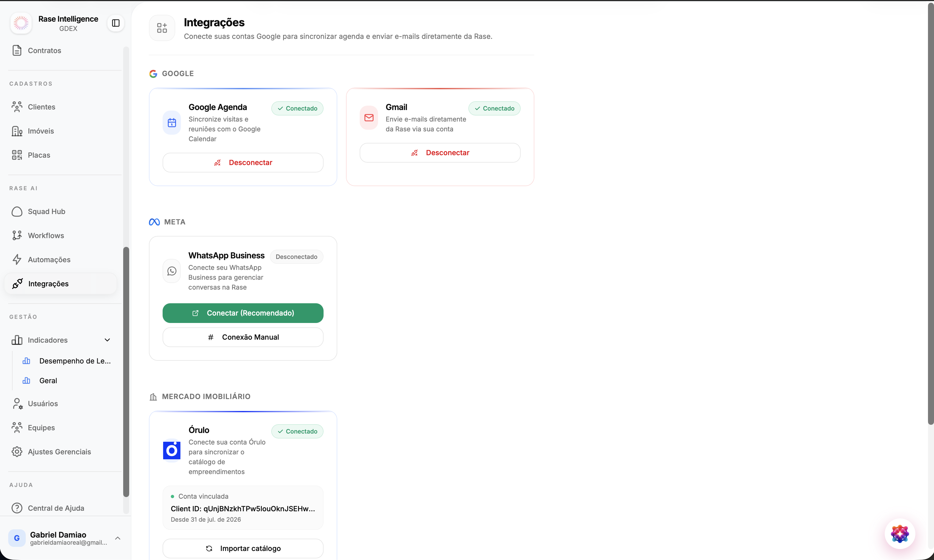Click the sidebar vertical scrollbar thumb
Screen dimensions: 934x560
coord(126,372)
